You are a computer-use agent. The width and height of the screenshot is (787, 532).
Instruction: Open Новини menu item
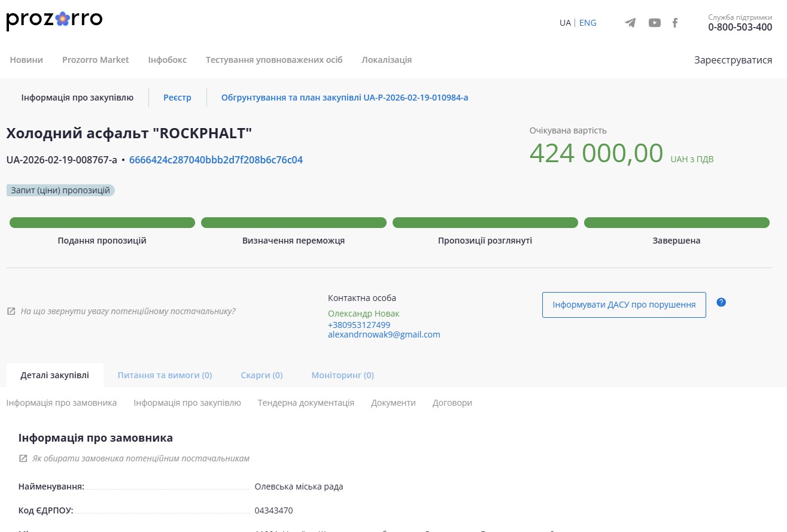26,60
